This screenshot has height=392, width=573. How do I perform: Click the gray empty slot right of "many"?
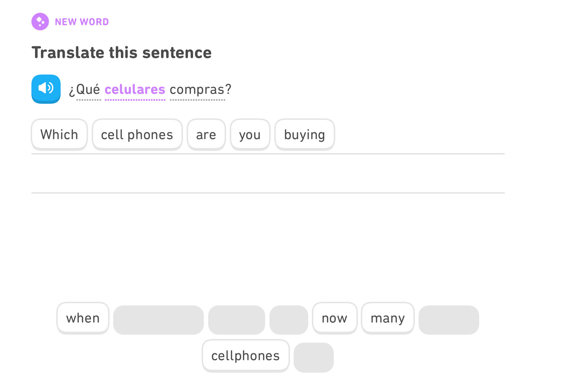coord(448,320)
